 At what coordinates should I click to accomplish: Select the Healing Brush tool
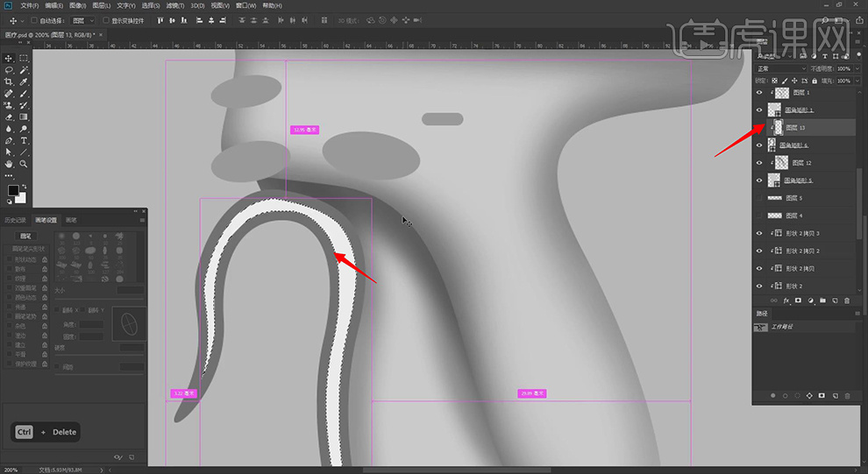click(8, 94)
